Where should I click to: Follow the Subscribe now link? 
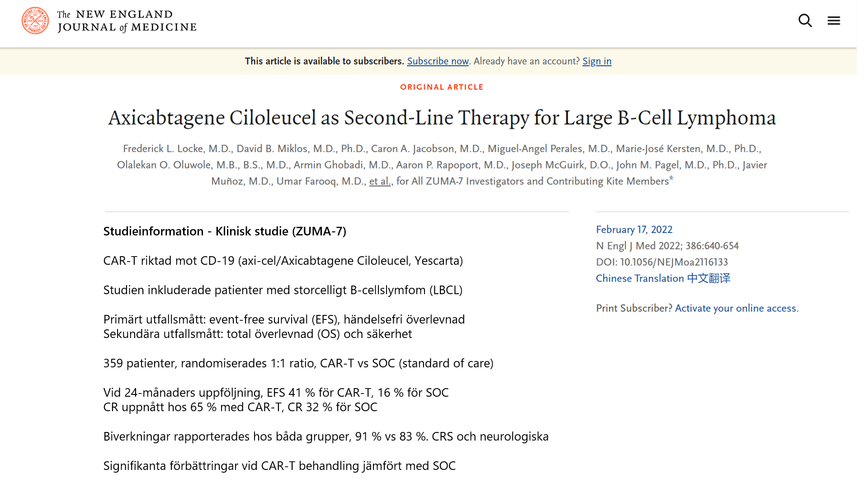coord(438,61)
